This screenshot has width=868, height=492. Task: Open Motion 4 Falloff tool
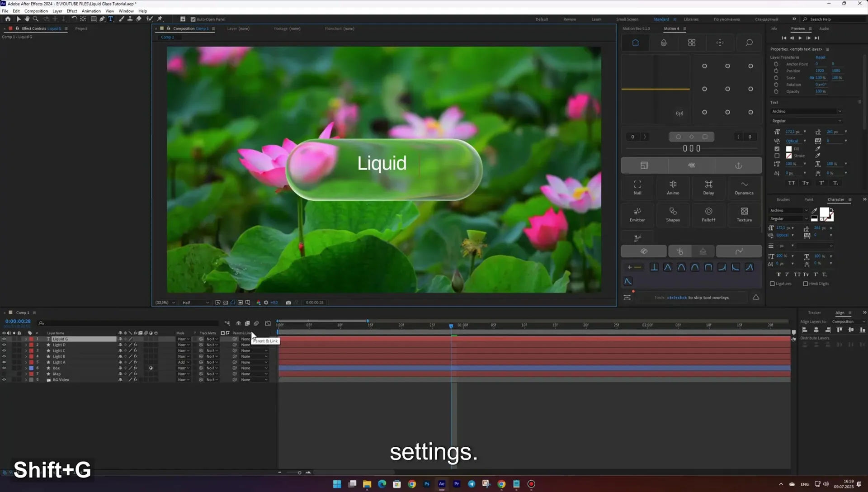[708, 214]
